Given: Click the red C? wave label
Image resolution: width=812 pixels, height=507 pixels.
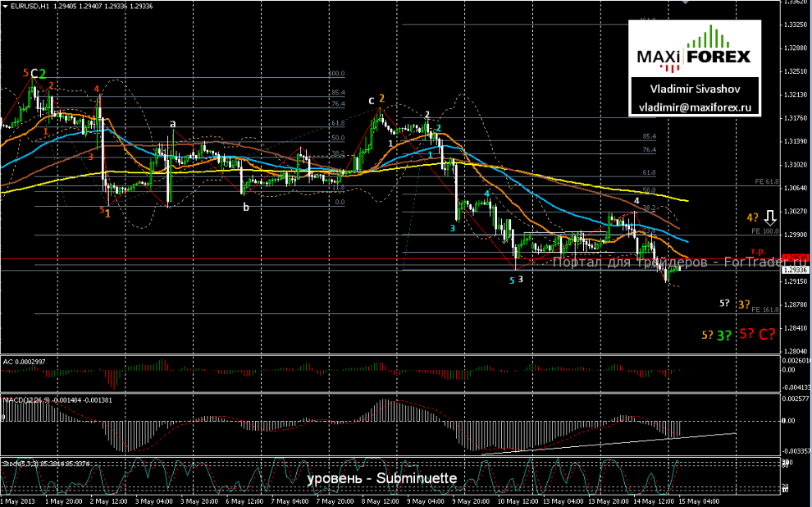Looking at the screenshot, I should (x=768, y=335).
